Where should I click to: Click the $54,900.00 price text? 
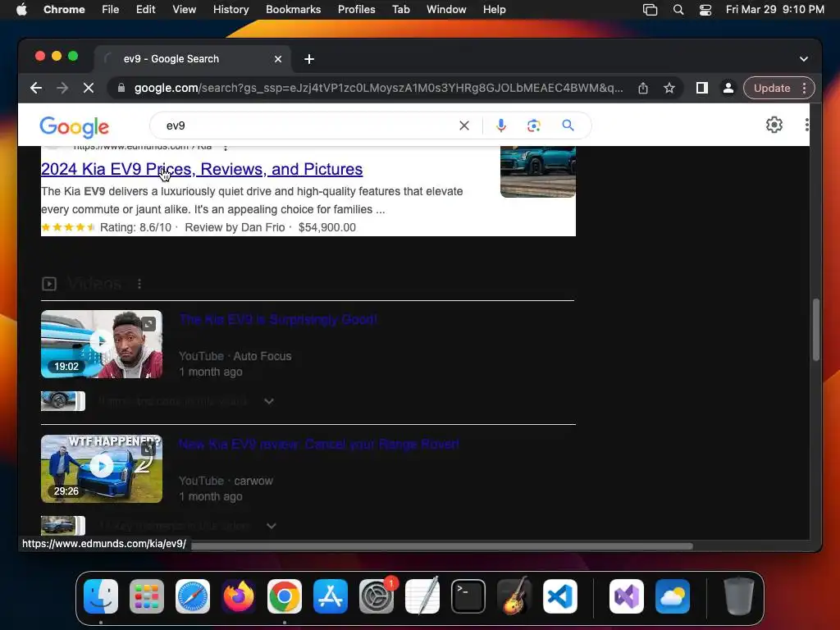(326, 227)
